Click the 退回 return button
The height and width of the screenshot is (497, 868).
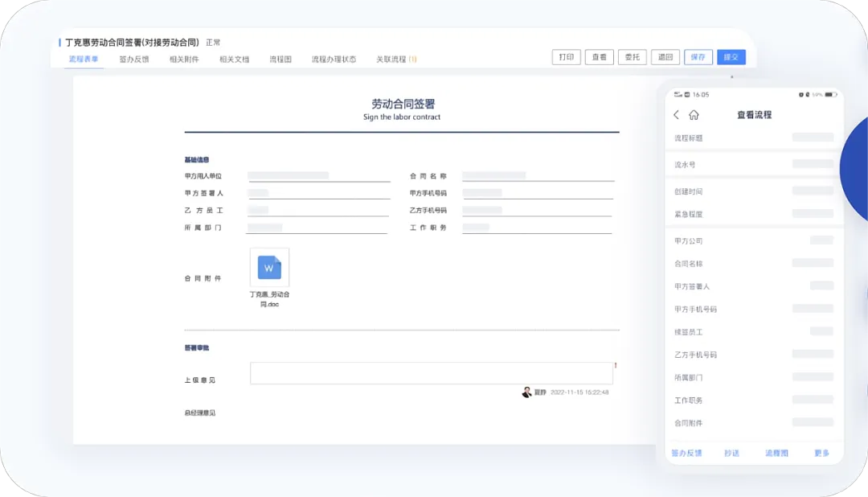665,57
